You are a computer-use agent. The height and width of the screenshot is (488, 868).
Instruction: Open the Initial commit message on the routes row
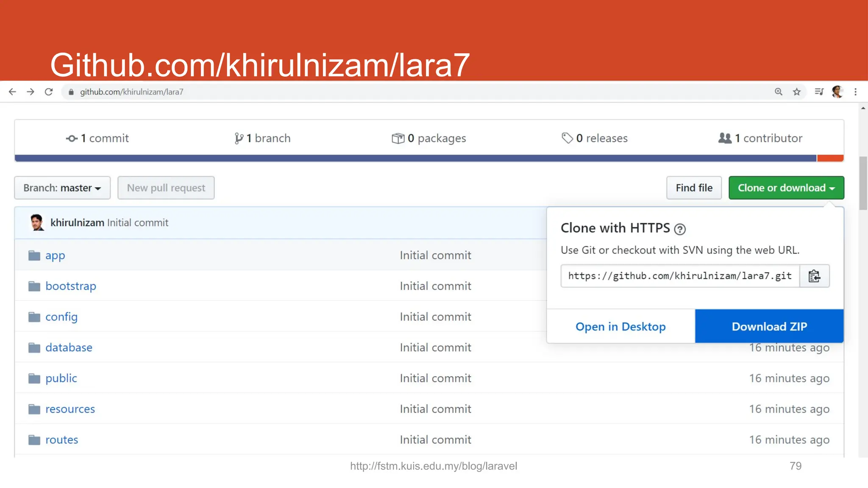(435, 440)
